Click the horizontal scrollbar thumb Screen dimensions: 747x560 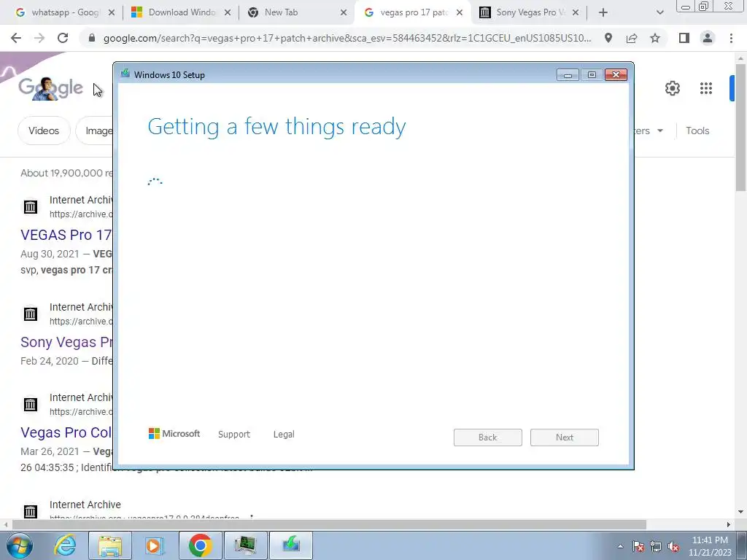point(329,524)
